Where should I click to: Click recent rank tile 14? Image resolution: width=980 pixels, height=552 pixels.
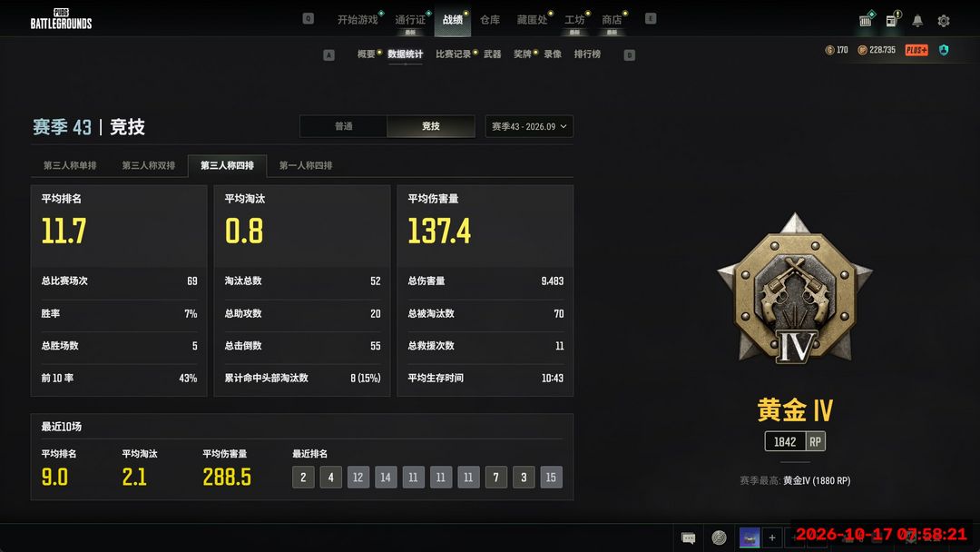386,477
